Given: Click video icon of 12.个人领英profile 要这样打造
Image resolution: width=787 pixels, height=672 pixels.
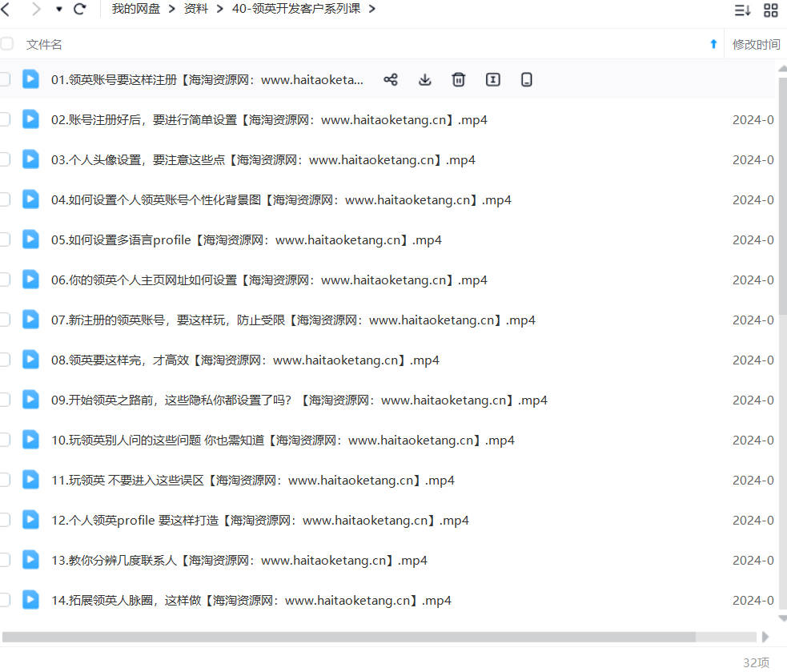Looking at the screenshot, I should [30, 519].
